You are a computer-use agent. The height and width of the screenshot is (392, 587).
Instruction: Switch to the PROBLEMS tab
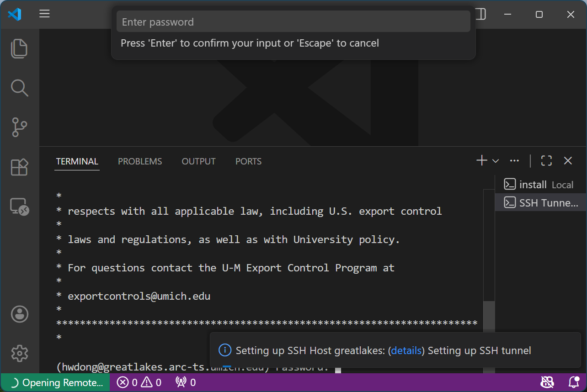pyautogui.click(x=140, y=161)
